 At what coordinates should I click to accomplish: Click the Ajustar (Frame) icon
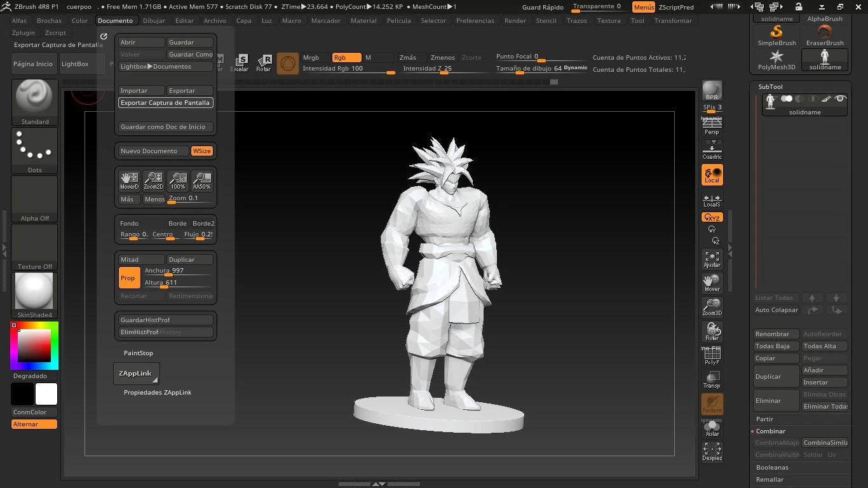(x=712, y=259)
